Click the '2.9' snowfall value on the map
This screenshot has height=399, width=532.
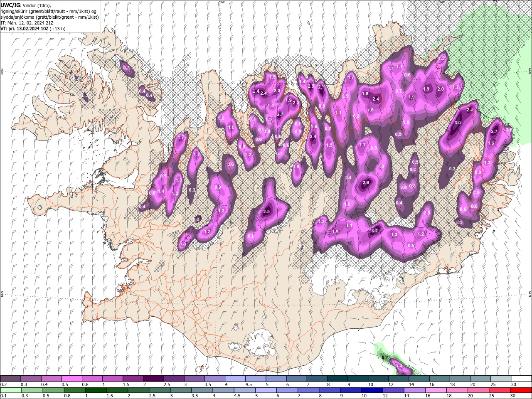(x=366, y=182)
